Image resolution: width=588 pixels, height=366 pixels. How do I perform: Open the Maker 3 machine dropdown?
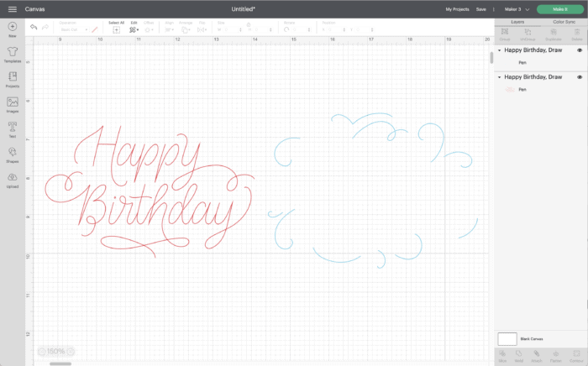click(512, 8)
